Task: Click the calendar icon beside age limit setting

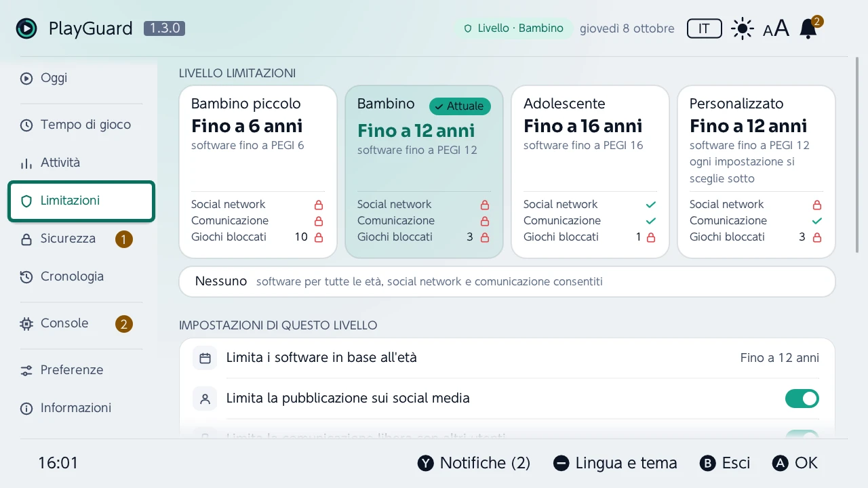Action: coord(205,358)
